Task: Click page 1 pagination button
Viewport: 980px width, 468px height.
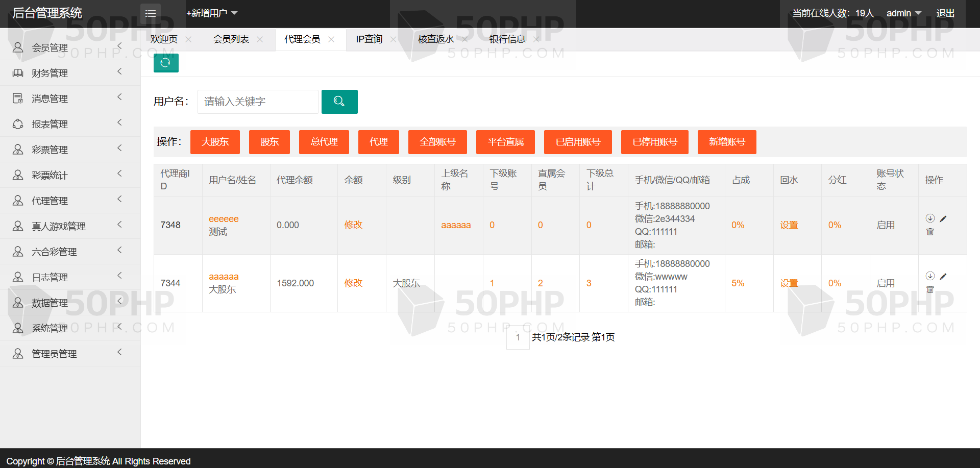Action: [x=518, y=337]
